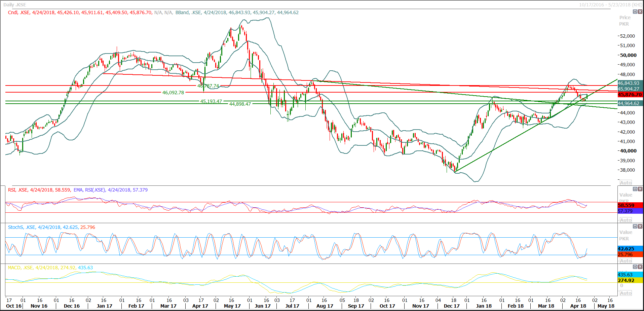Select the Cndl .KSE legend label
This screenshot has height=311, width=644.
tap(19, 12)
